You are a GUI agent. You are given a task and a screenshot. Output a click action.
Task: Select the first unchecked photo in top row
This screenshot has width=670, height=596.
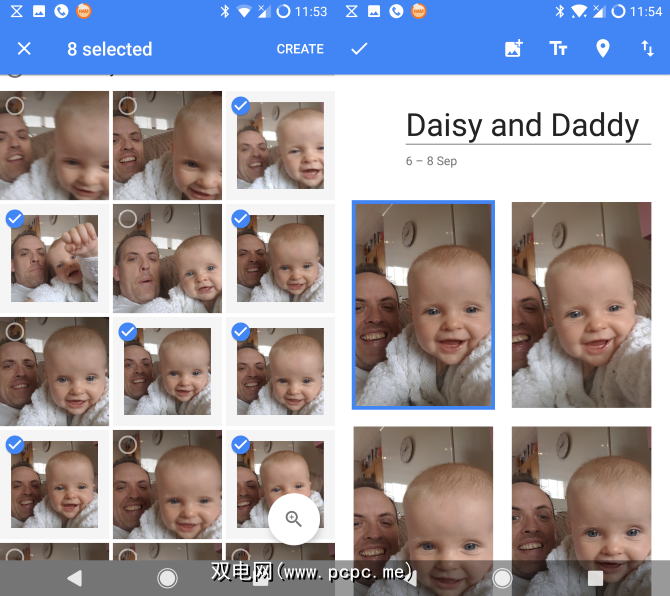54,145
